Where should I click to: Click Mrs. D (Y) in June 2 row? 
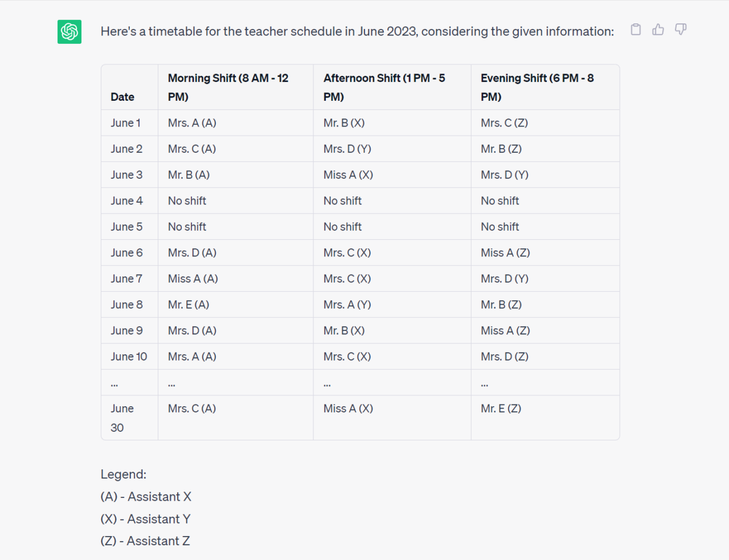(x=347, y=149)
